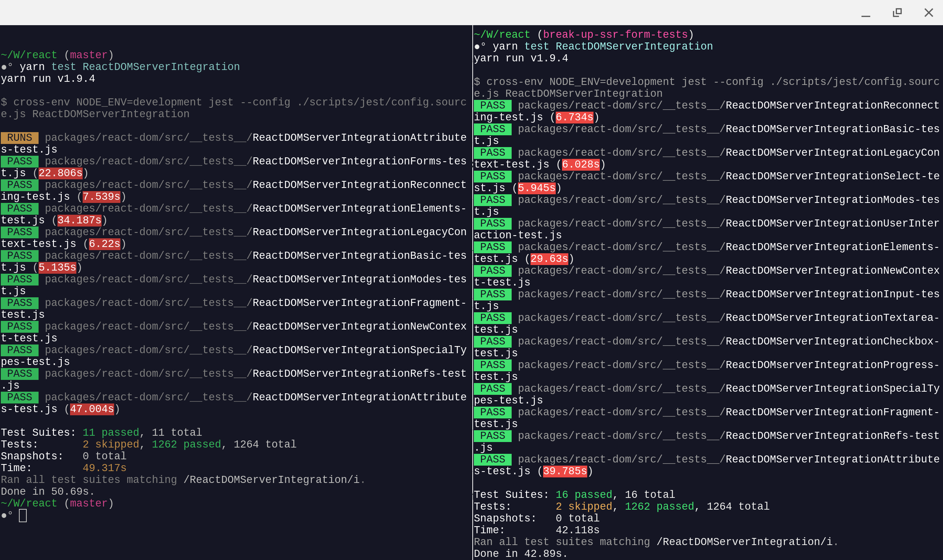Select the break-up-ssr-form-tests branch label

pos(616,34)
